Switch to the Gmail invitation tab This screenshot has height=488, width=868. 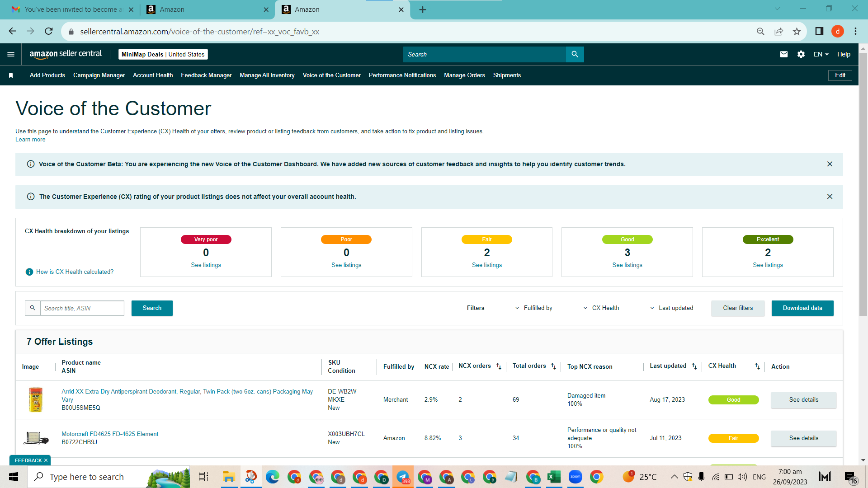coord(72,9)
